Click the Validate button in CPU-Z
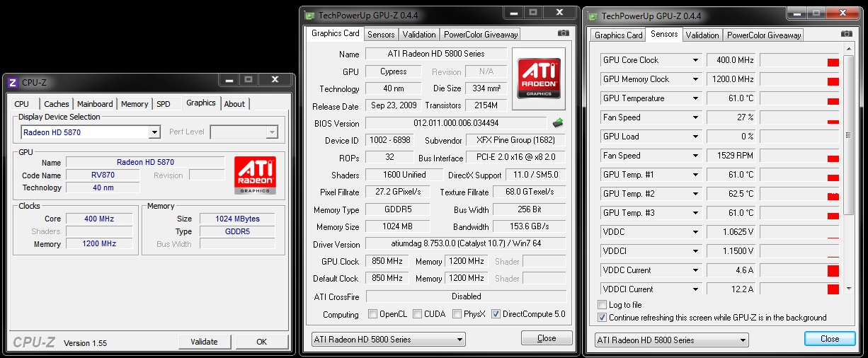 point(205,342)
